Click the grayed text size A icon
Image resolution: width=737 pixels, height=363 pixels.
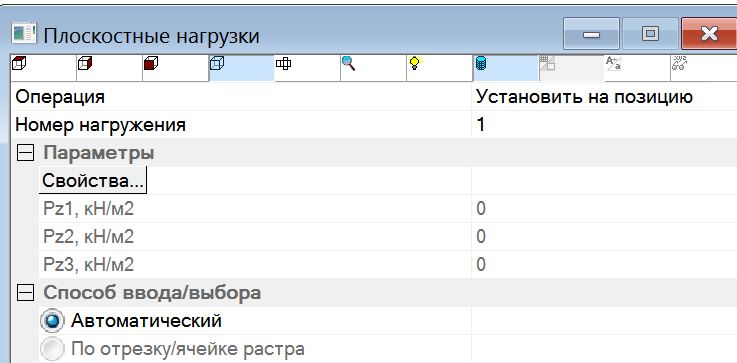(613, 63)
